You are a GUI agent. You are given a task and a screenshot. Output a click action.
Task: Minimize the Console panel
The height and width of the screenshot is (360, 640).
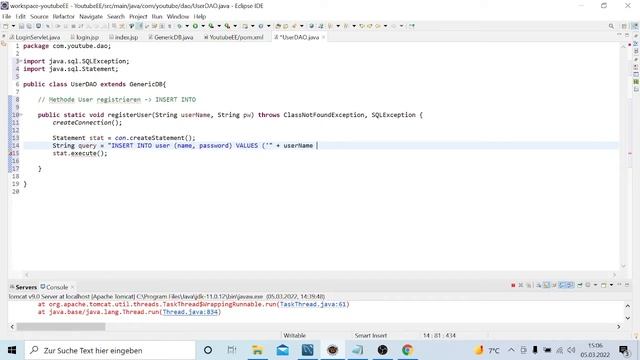point(619,285)
